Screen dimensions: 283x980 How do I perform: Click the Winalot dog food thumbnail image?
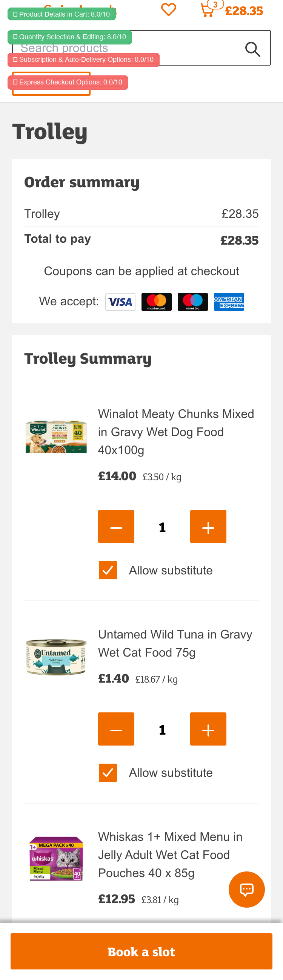tap(56, 437)
